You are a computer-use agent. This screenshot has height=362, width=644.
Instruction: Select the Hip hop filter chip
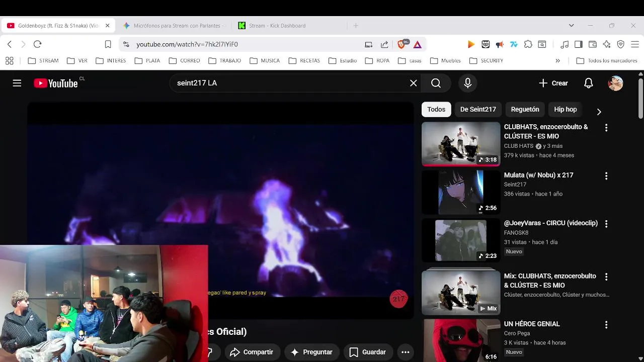click(x=566, y=109)
